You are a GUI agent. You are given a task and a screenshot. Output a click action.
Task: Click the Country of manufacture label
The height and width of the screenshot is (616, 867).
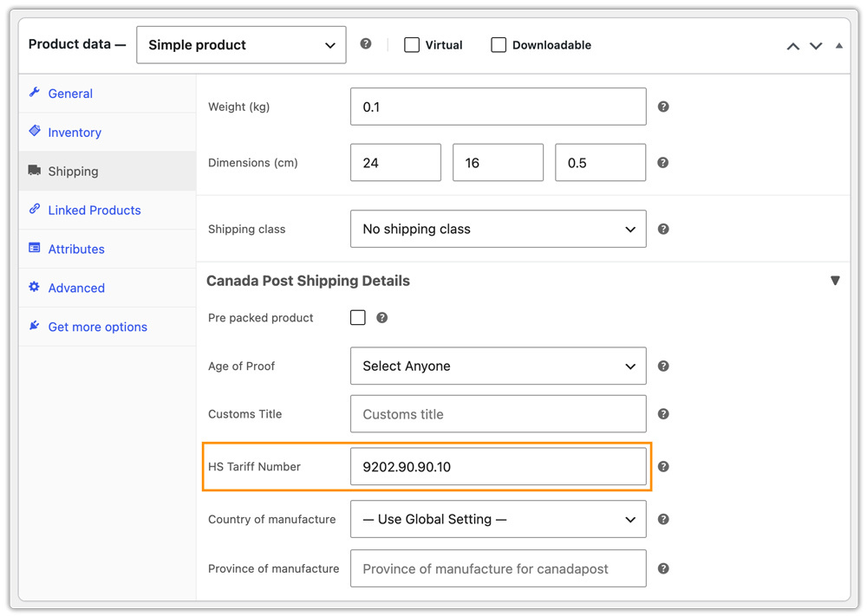(x=272, y=519)
